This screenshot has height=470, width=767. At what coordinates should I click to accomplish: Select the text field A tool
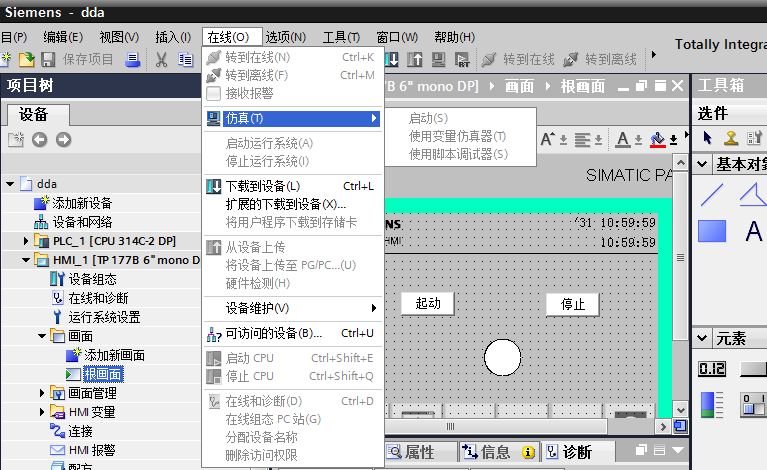754,231
